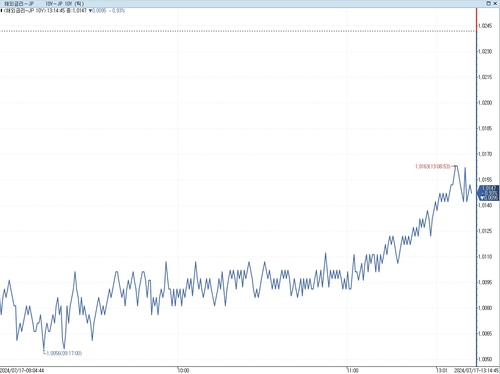500x374 pixels.
Task: Click the chart window maximize icon
Action: coord(489,3)
